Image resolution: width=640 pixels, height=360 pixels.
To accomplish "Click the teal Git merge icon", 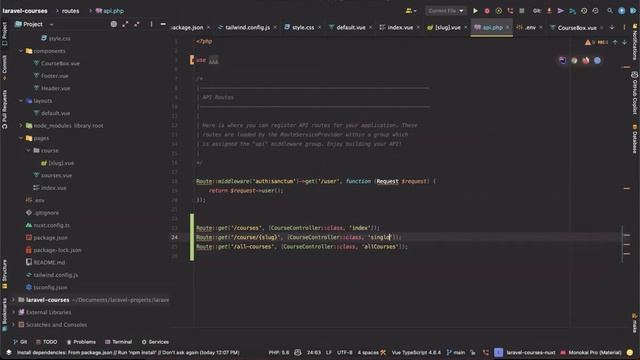I will pyautogui.click(x=572, y=11).
